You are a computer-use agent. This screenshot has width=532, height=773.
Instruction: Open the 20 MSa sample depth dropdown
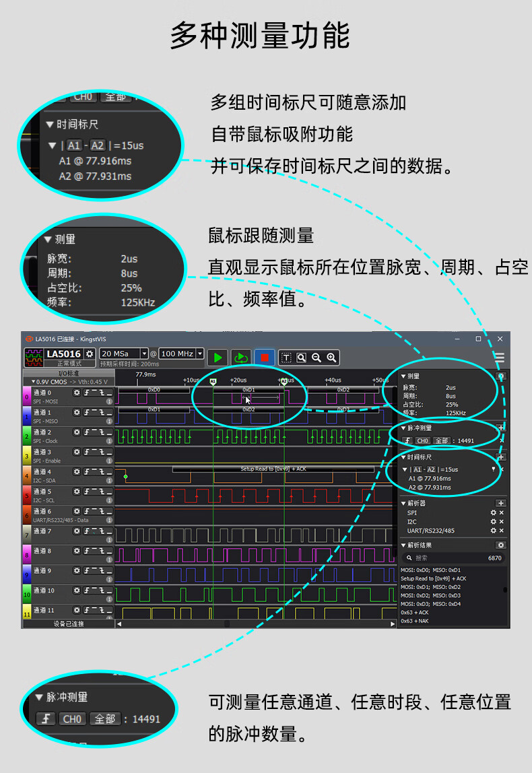[x=143, y=354]
